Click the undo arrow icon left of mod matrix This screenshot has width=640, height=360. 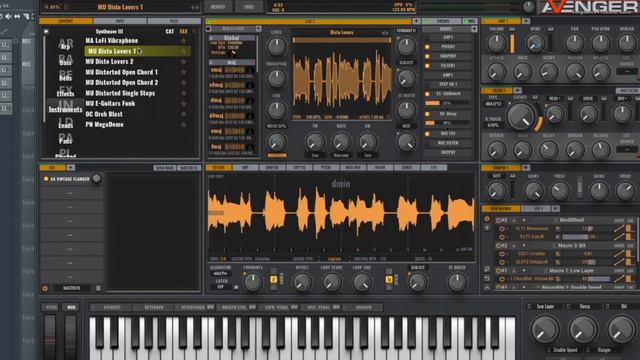click(x=487, y=278)
